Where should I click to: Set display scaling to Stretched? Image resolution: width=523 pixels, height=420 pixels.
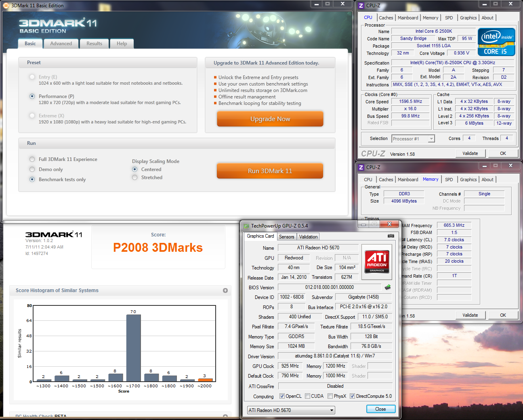point(134,178)
